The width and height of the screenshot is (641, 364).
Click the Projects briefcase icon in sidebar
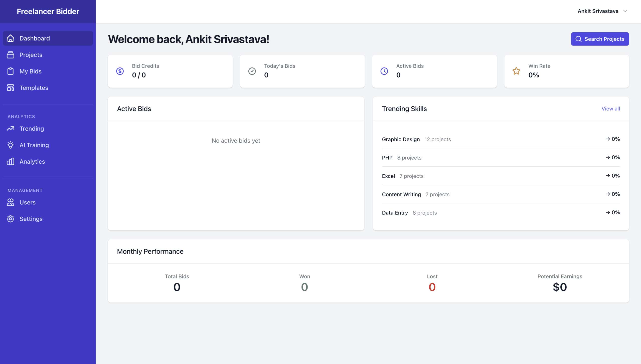click(11, 55)
